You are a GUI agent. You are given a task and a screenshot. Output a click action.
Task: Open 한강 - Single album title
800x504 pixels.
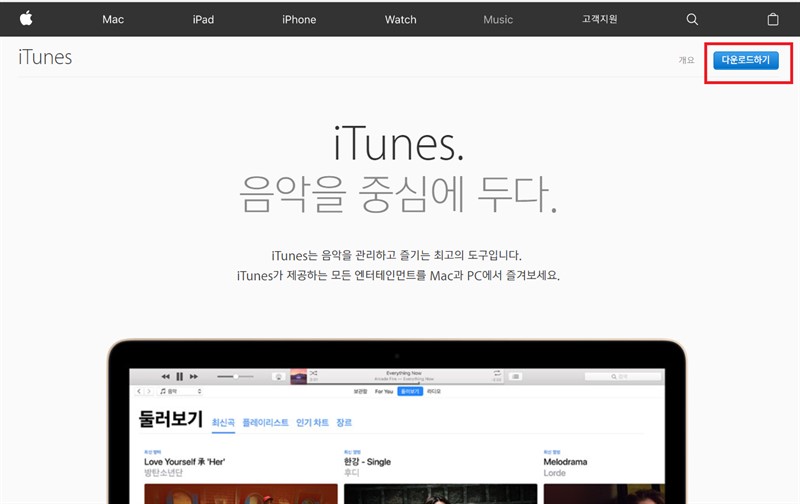click(x=367, y=462)
